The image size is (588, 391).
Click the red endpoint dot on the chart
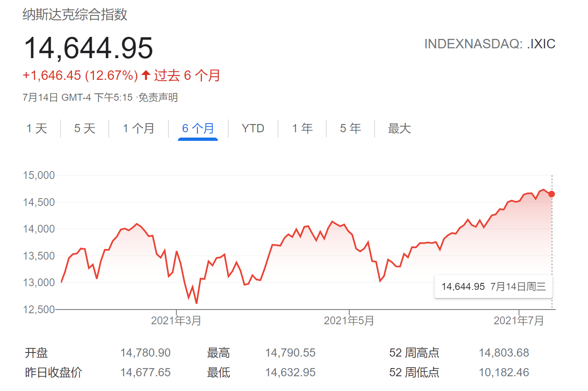pyautogui.click(x=552, y=194)
